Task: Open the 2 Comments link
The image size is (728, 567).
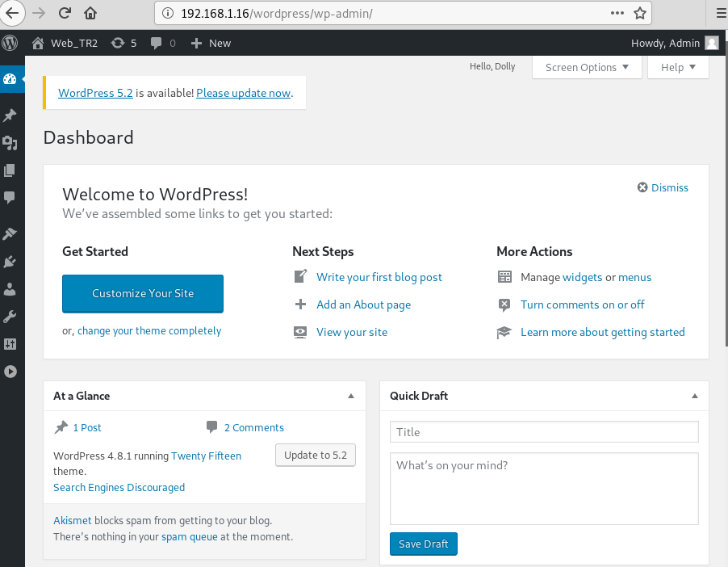Action: coord(254,427)
